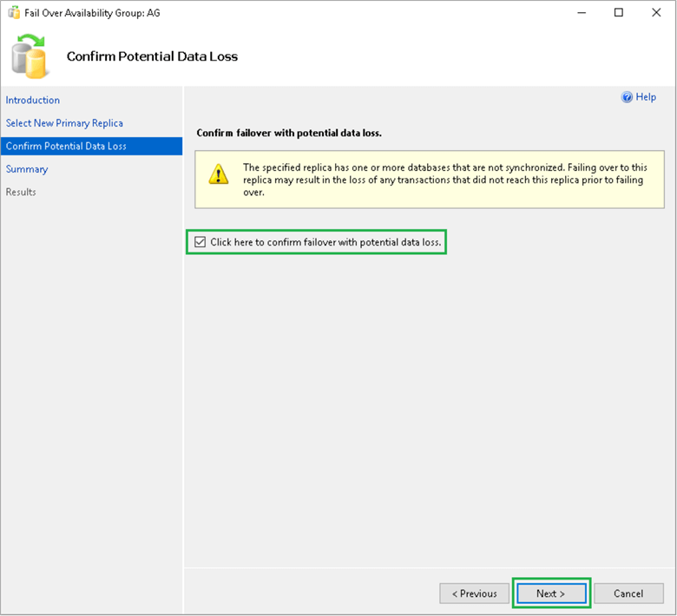Select the Confirm Potential Data Loss step
The height and width of the screenshot is (616, 677).
(66, 146)
